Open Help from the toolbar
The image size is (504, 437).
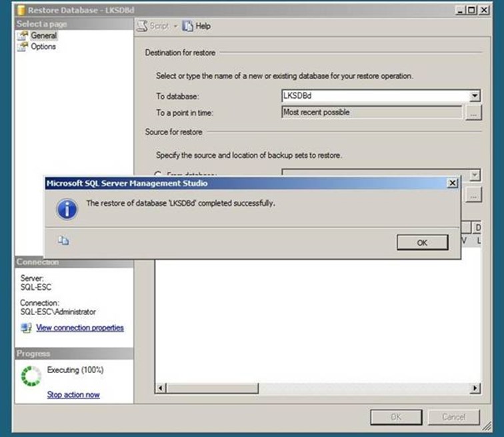(197, 26)
